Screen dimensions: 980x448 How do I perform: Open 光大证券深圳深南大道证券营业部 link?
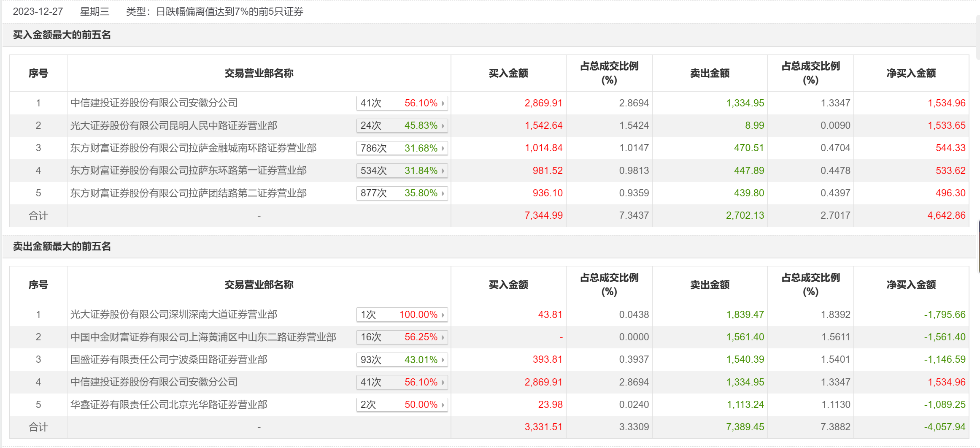coord(173,315)
